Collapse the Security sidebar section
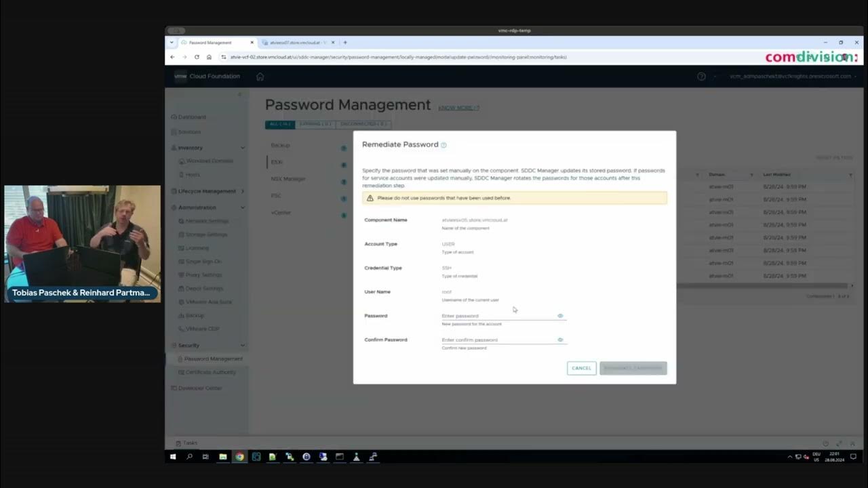Image resolution: width=868 pixels, height=488 pixels. click(243, 346)
